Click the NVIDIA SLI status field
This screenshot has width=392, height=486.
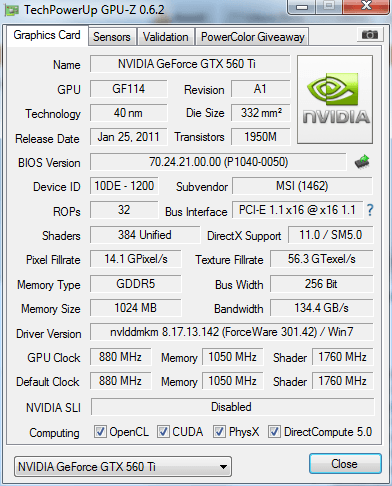point(232,407)
